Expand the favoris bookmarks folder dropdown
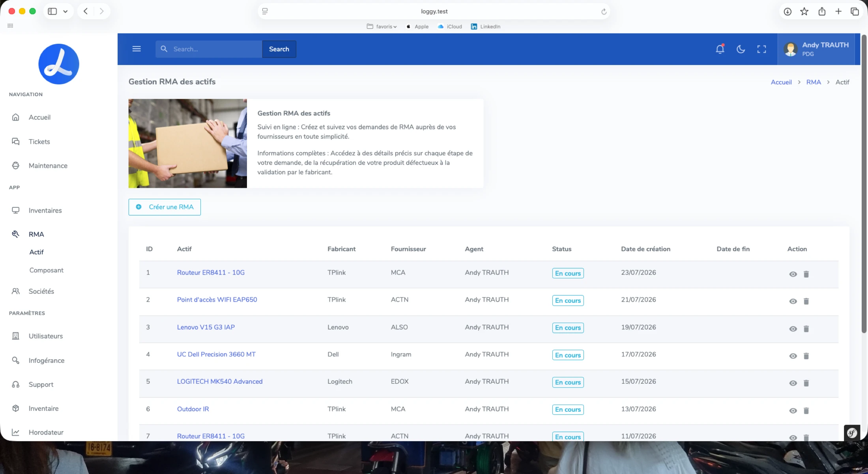The height and width of the screenshot is (474, 868). point(382,26)
